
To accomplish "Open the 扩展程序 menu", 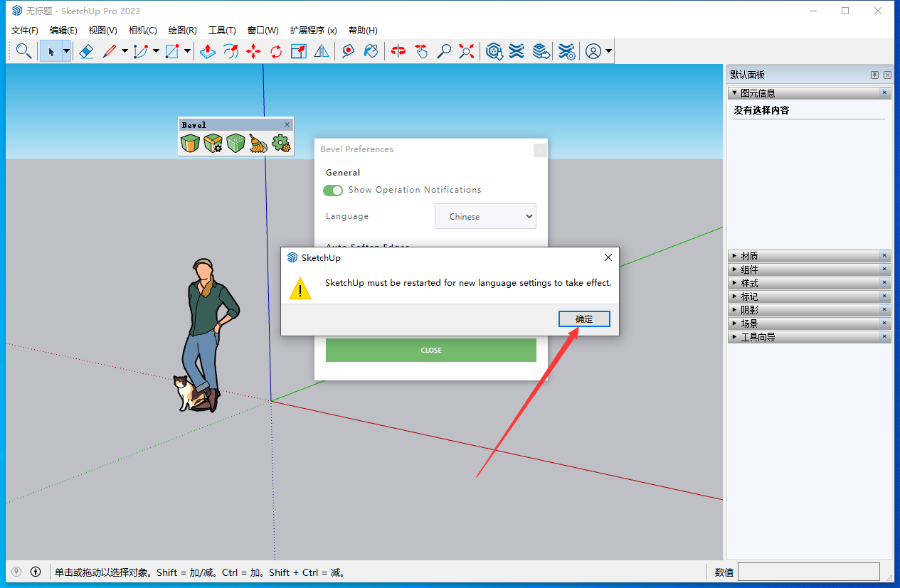I will point(313,31).
